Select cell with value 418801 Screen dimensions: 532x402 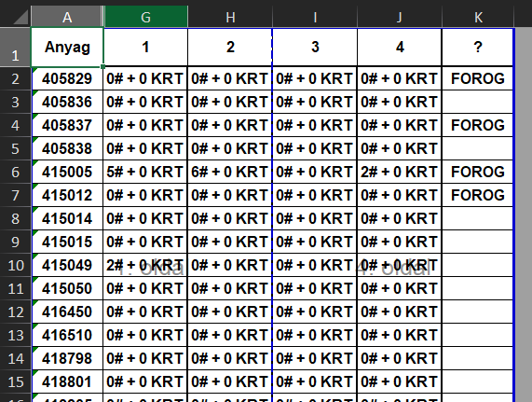click(x=67, y=382)
